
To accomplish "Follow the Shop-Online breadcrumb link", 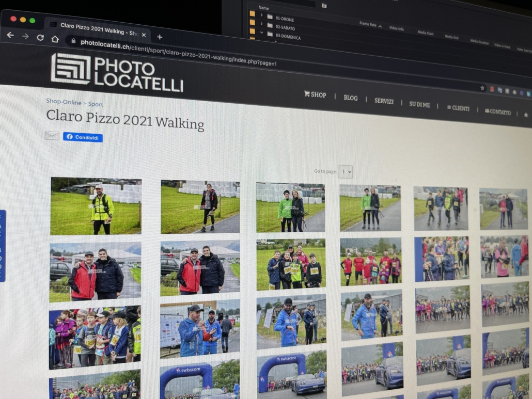I will [x=64, y=102].
